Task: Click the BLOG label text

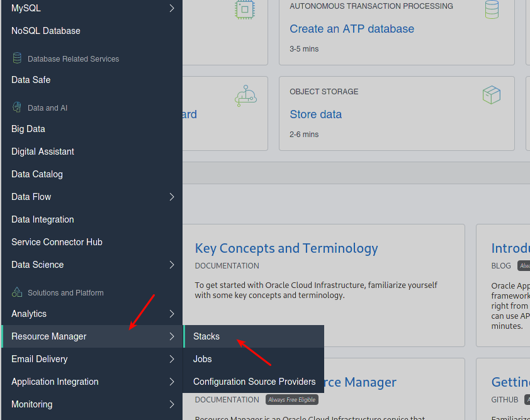Action: pos(501,266)
